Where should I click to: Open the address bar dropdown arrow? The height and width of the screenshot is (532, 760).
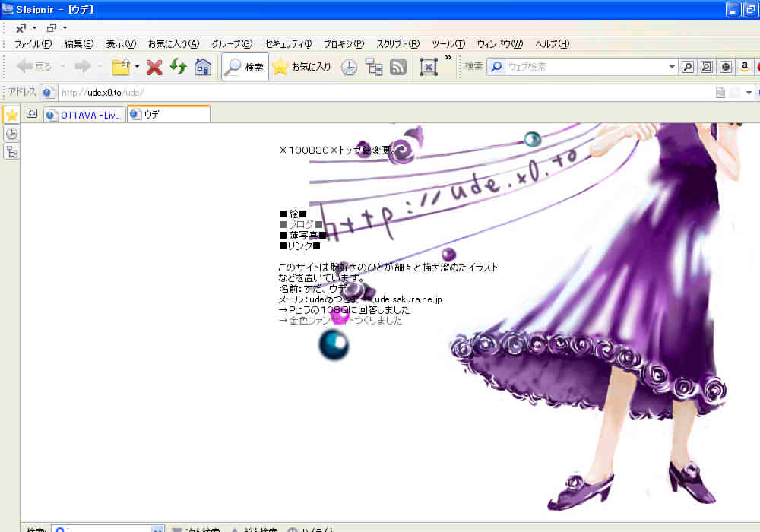(749, 93)
